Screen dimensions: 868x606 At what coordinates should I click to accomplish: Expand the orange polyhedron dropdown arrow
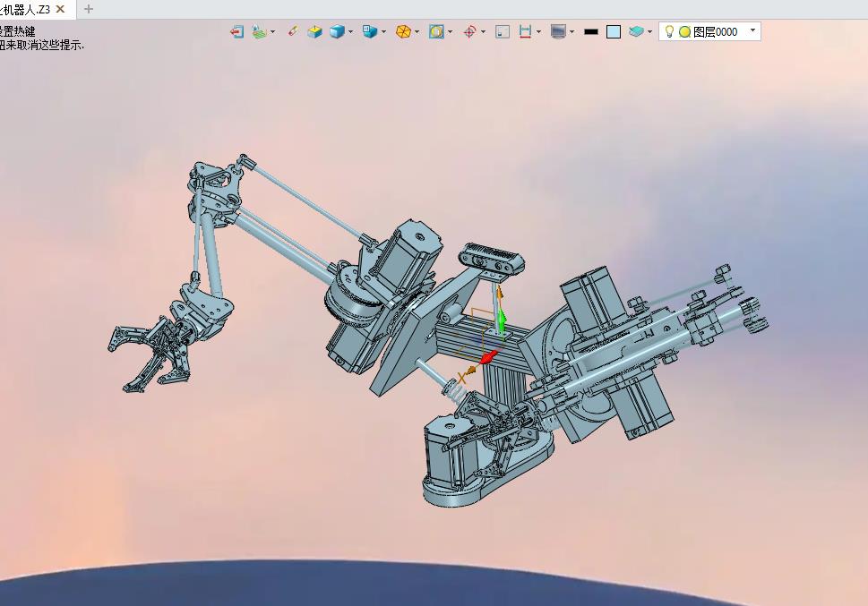[417, 32]
